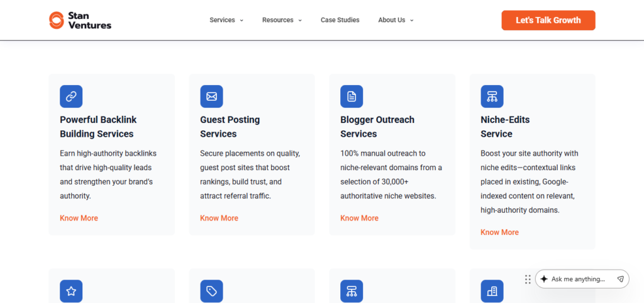Click the send arrow icon in chat widget
This screenshot has height=303, width=644.
tap(620, 279)
